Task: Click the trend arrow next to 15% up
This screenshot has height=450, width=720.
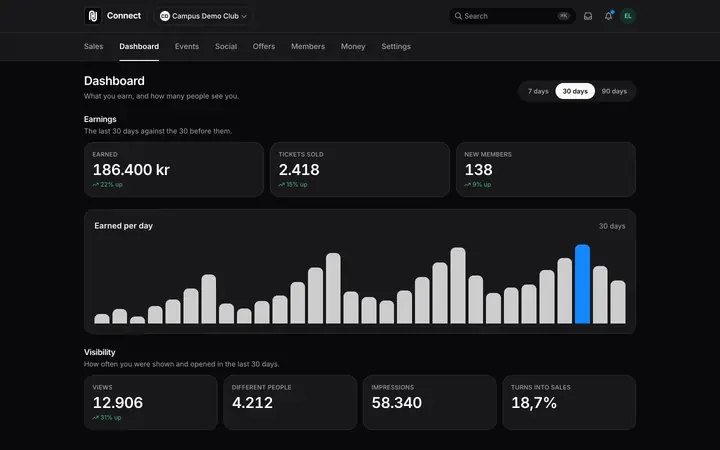Action: point(281,185)
